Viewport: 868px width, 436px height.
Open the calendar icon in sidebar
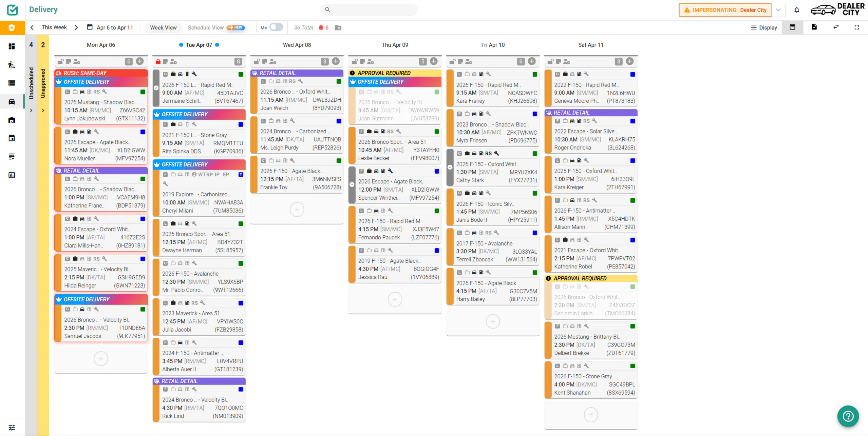[x=12, y=138]
